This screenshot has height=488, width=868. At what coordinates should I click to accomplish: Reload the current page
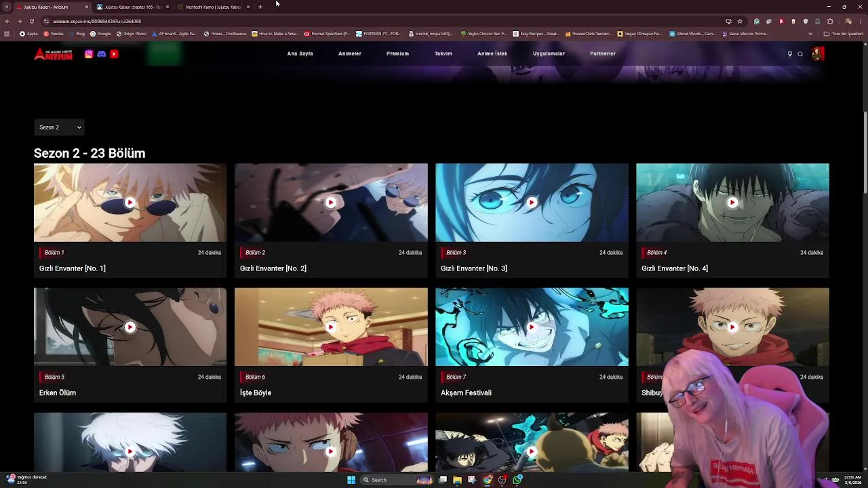point(31,21)
